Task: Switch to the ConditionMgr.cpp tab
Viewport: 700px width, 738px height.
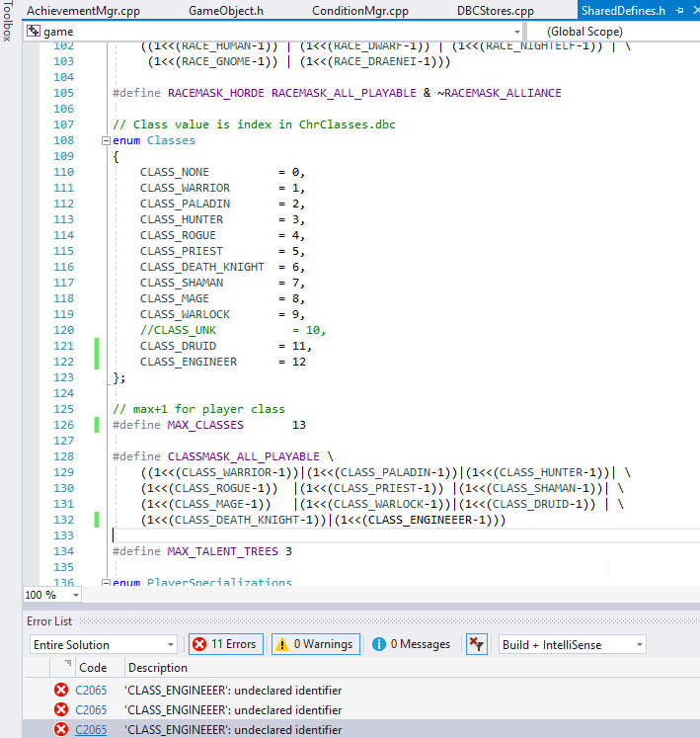Action: tap(360, 11)
